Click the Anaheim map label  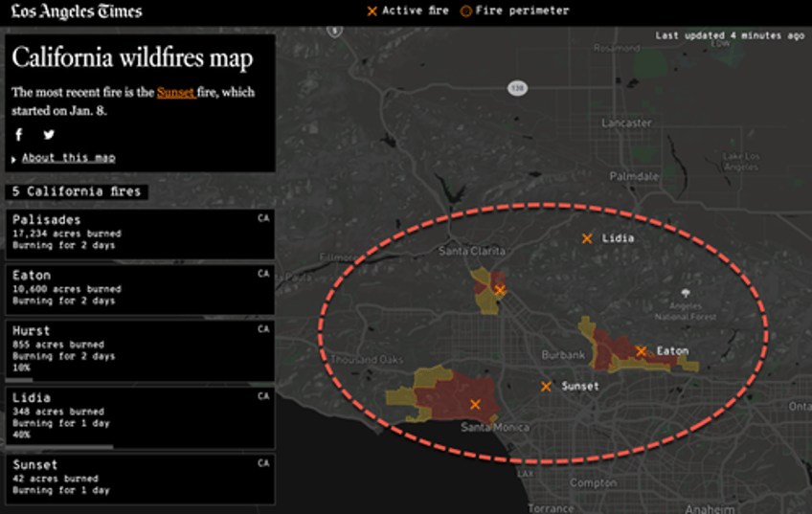[710, 509]
